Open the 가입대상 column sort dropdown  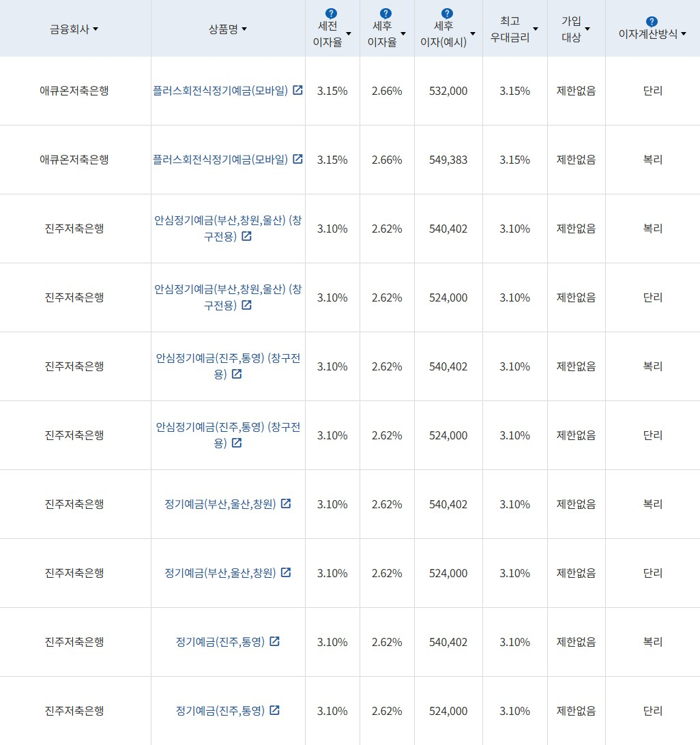pos(588,29)
